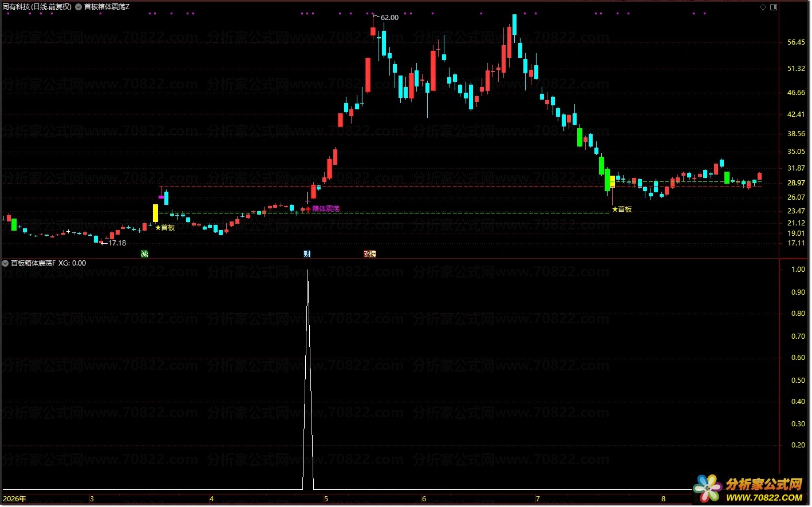Click the 0.70 value on indicator axis
The width and height of the screenshot is (812, 507).
[798, 336]
